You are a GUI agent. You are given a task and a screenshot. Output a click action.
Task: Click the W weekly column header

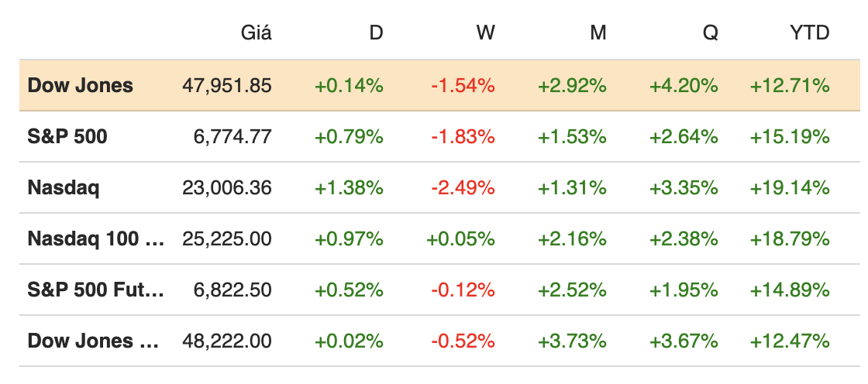pos(486,33)
